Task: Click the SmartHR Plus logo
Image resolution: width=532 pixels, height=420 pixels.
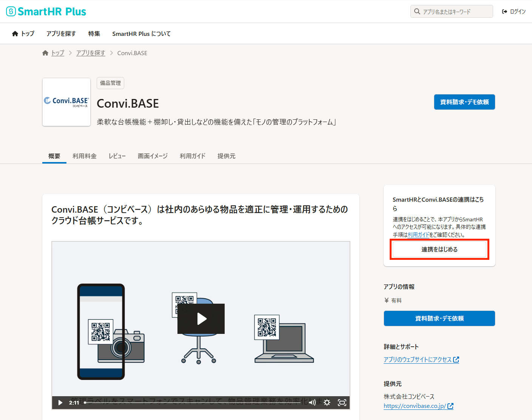Action: coord(46,11)
